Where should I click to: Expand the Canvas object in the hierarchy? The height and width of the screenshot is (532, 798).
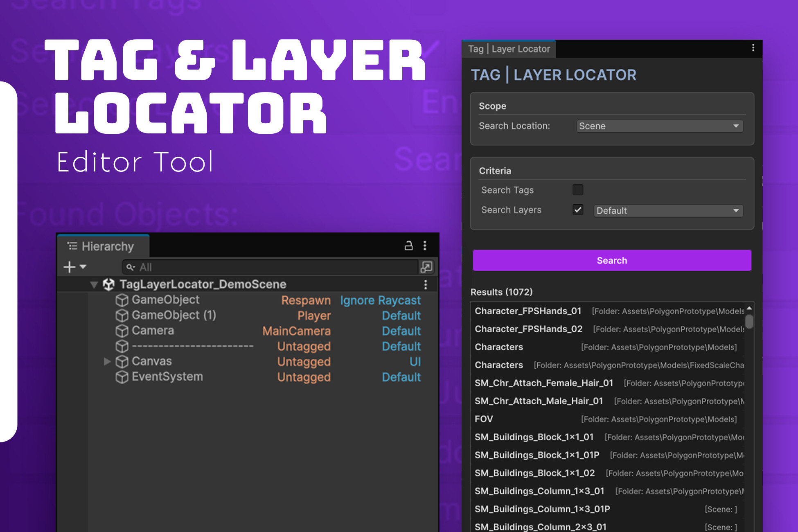pos(107,361)
